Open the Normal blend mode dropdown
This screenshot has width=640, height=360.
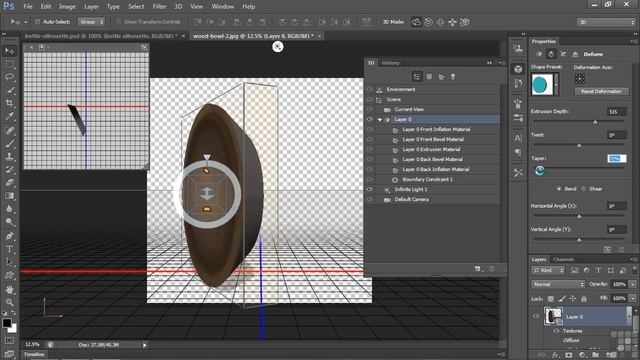pyautogui.click(x=558, y=284)
